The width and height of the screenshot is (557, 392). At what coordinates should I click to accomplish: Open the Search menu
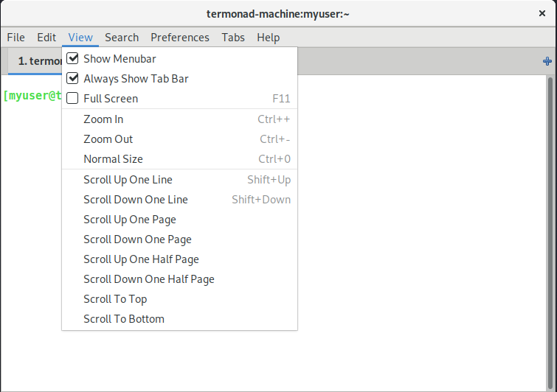122,38
